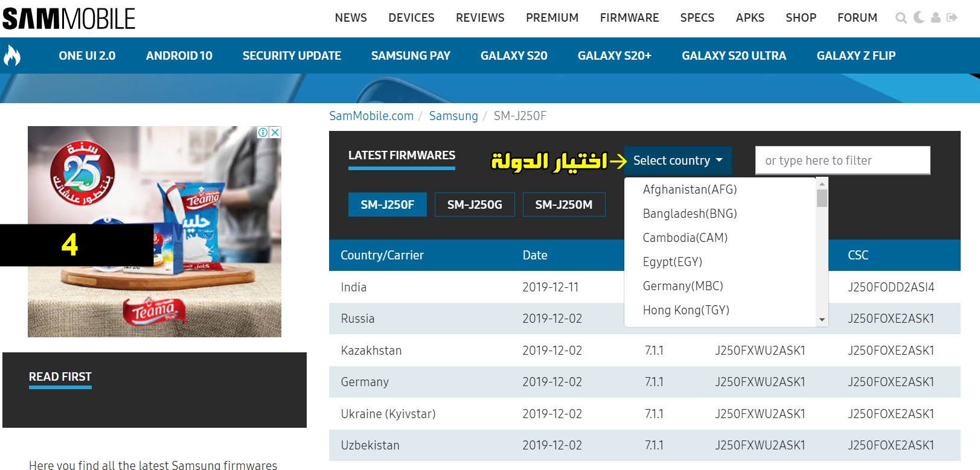This screenshot has width=980, height=470.
Task: Open the DEVICES menu
Action: coord(411,17)
